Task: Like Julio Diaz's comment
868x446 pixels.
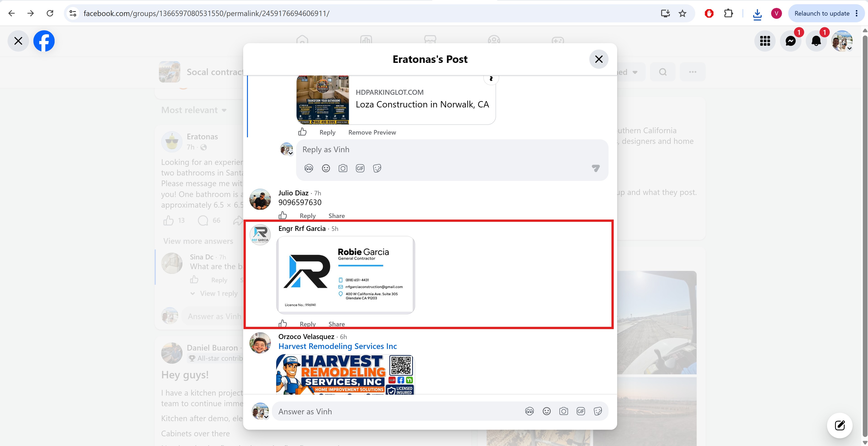Action: [283, 216]
